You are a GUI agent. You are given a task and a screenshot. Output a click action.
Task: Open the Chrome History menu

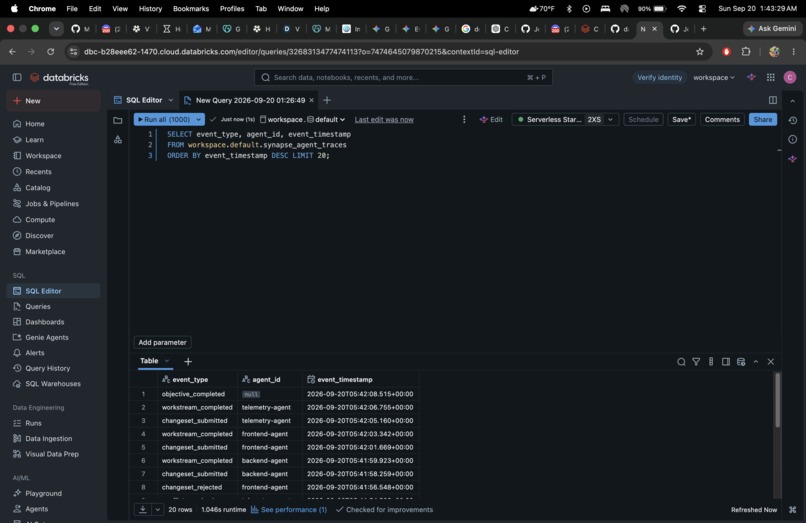click(x=150, y=9)
